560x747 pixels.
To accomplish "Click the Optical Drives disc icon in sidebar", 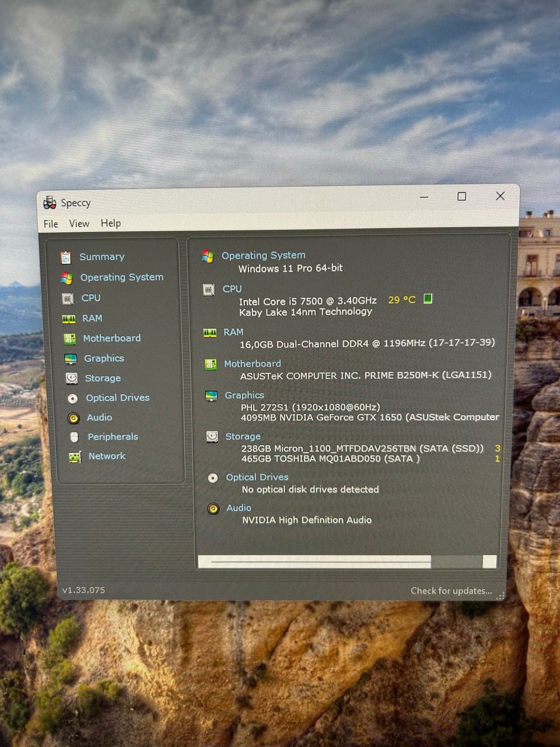I will pyautogui.click(x=73, y=399).
